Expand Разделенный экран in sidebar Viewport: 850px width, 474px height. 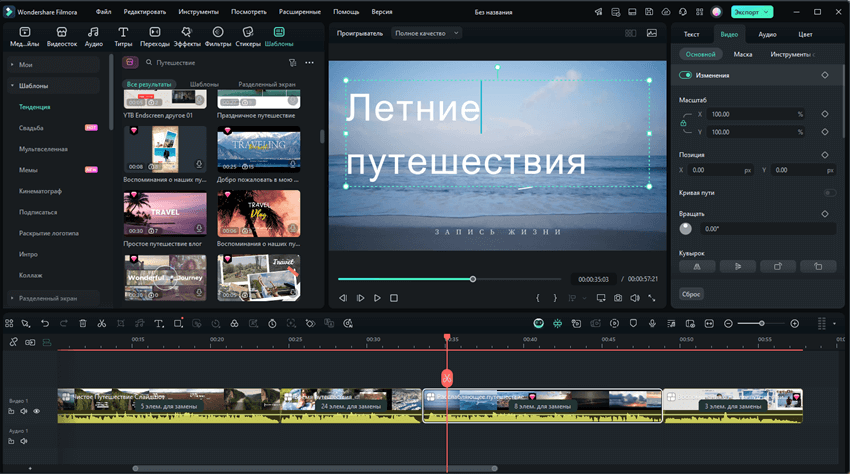click(53, 298)
